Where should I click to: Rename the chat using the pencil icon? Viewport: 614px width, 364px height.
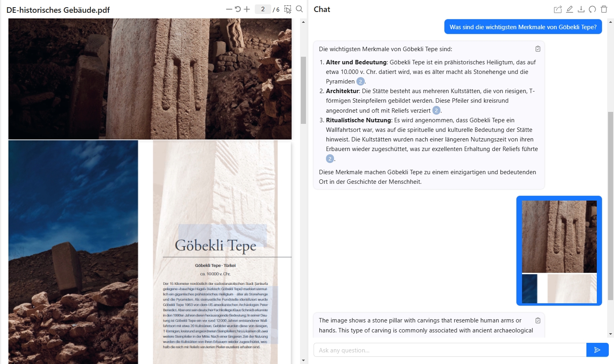coord(569,9)
